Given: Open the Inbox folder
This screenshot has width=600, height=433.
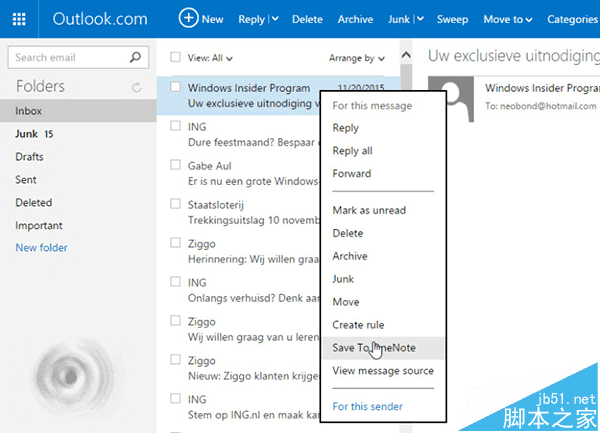Looking at the screenshot, I should coord(78,111).
